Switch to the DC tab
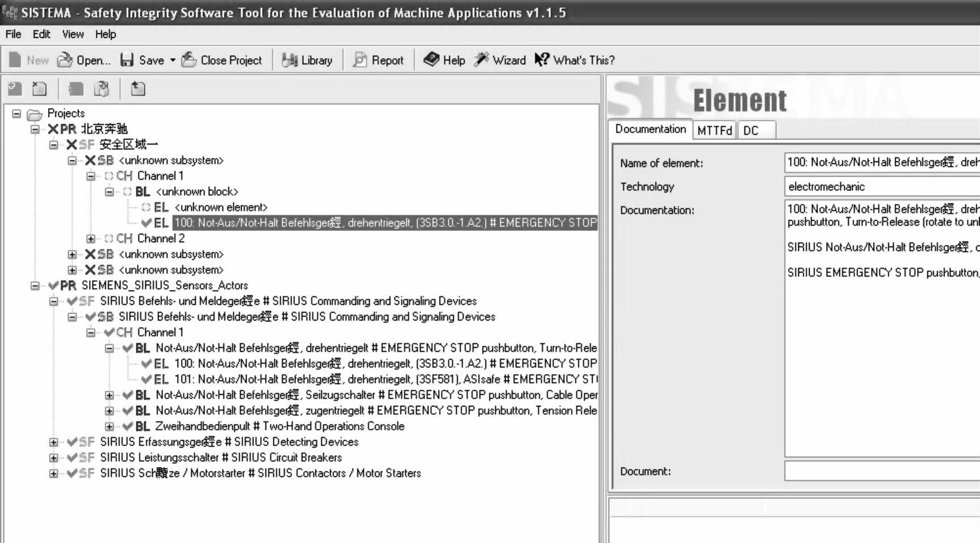980x543 pixels. [756, 130]
